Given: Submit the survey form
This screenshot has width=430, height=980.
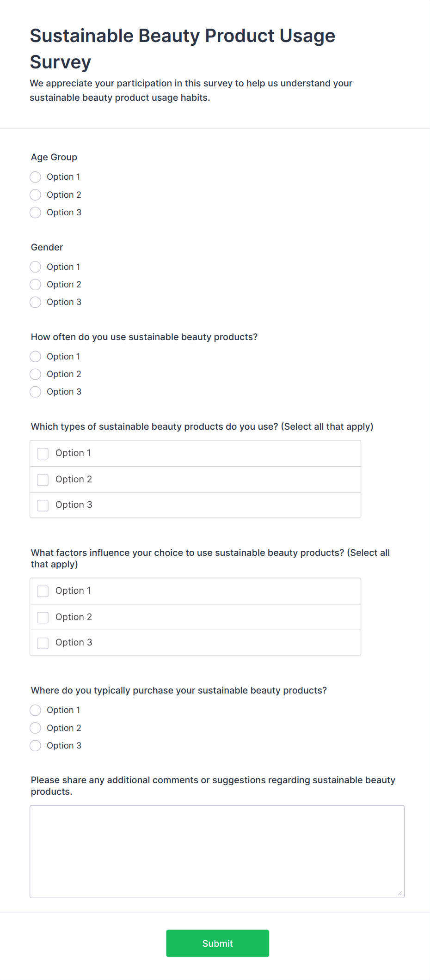Looking at the screenshot, I should pos(217,943).
